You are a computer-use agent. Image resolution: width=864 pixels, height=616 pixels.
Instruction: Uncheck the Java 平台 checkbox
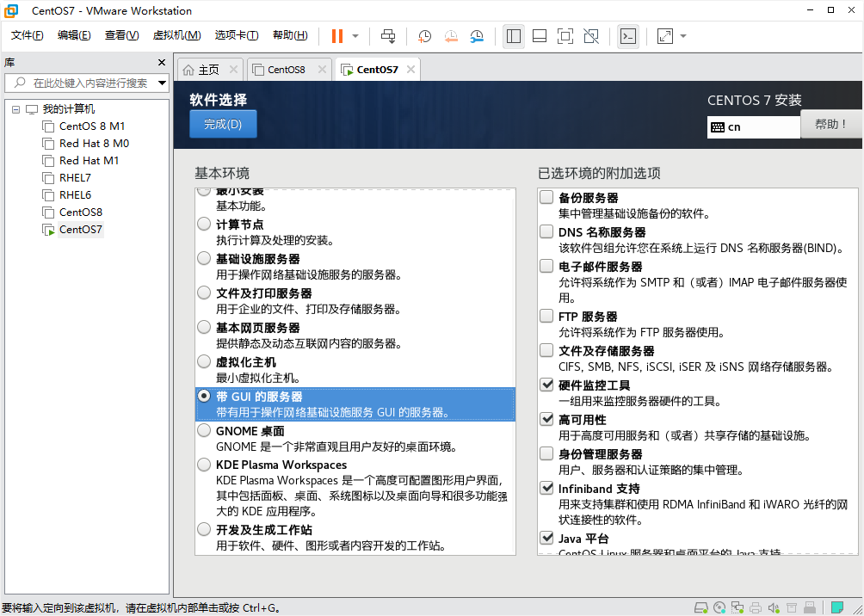click(x=546, y=537)
